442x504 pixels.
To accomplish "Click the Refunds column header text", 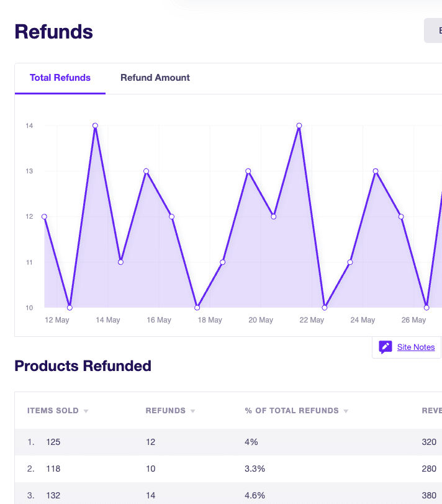I will click(x=166, y=411).
